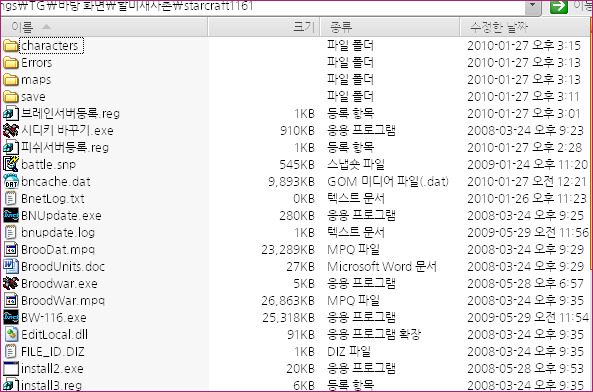
Task: Click the green Go arrow button
Action: [559, 6]
